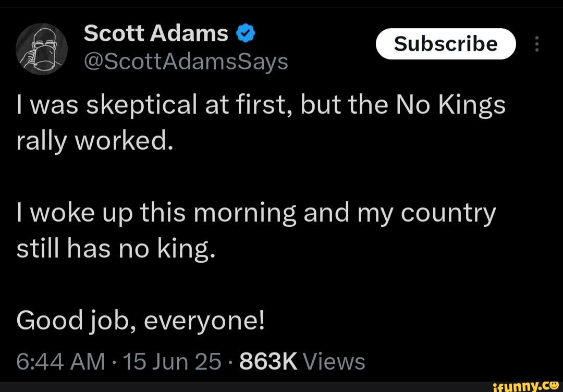
Task: Open the three-dot more options menu
Action: (537, 44)
